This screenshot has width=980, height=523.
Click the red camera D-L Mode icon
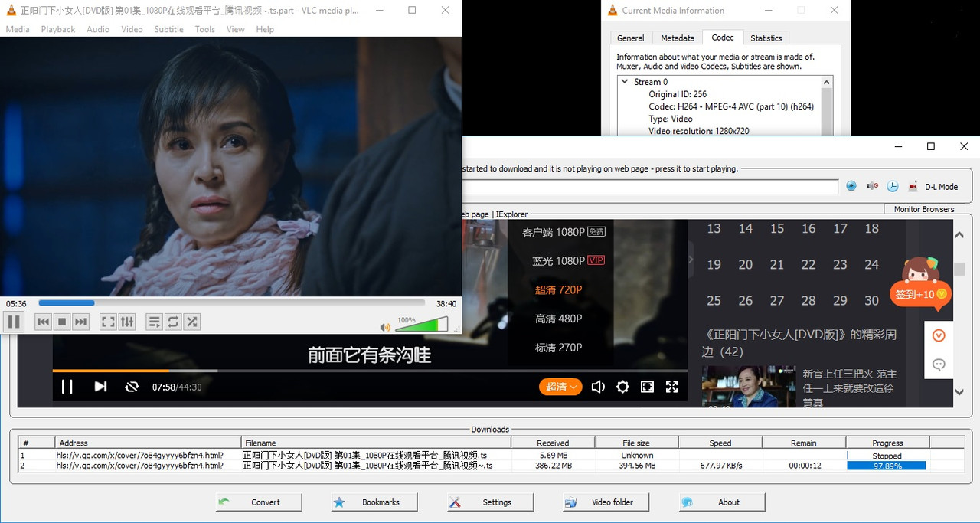point(913,186)
